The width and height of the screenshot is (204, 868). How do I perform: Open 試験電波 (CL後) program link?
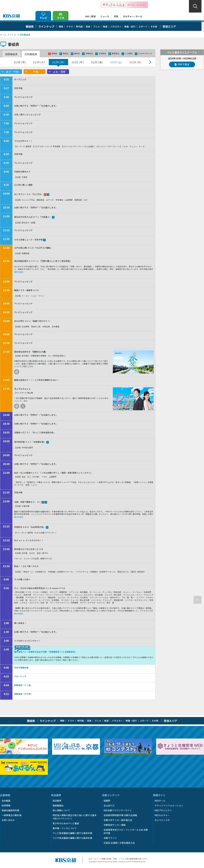click(x=23, y=685)
